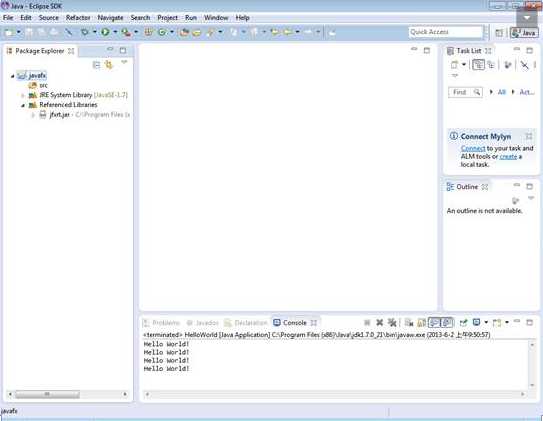Click the All working set link
543x421 pixels.
502,92
